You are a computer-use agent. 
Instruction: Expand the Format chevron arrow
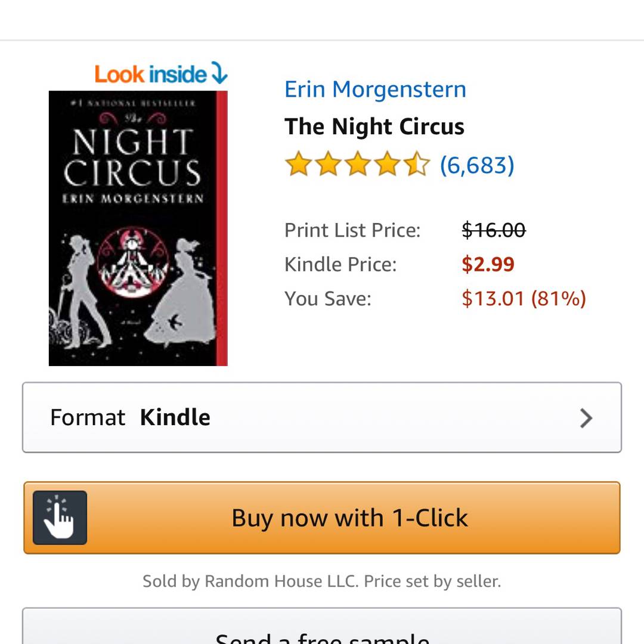[x=586, y=418]
